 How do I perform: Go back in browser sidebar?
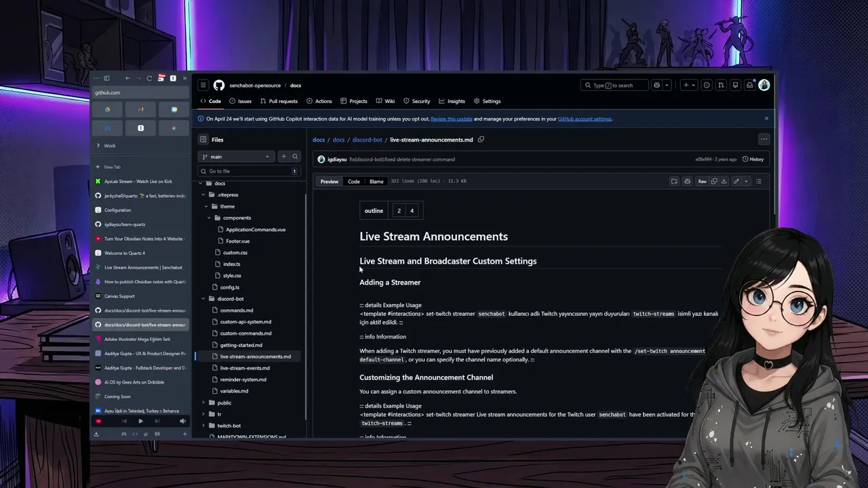point(127,78)
